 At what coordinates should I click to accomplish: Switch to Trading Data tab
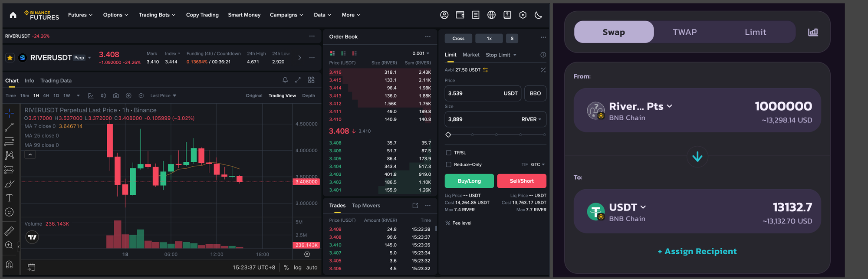(56, 81)
